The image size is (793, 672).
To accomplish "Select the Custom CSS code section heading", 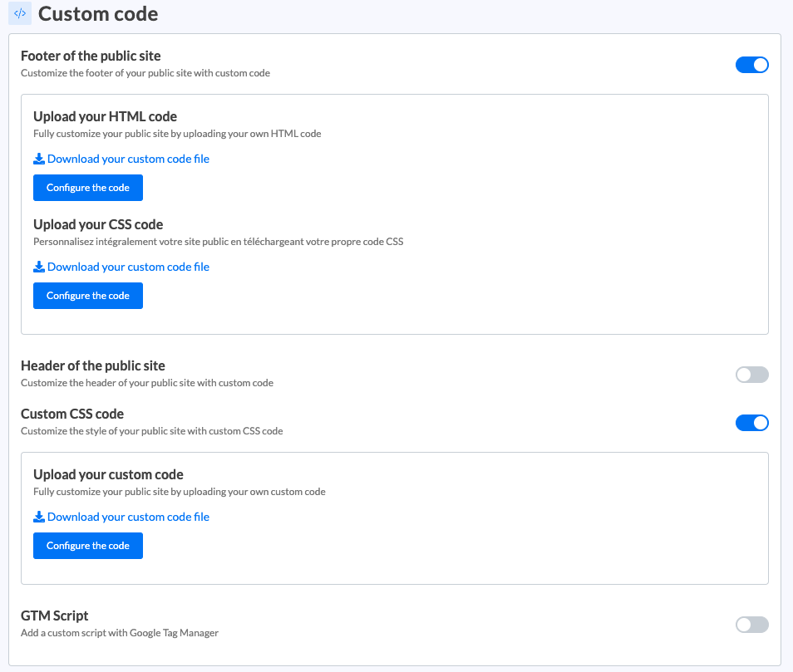I will 72,414.
